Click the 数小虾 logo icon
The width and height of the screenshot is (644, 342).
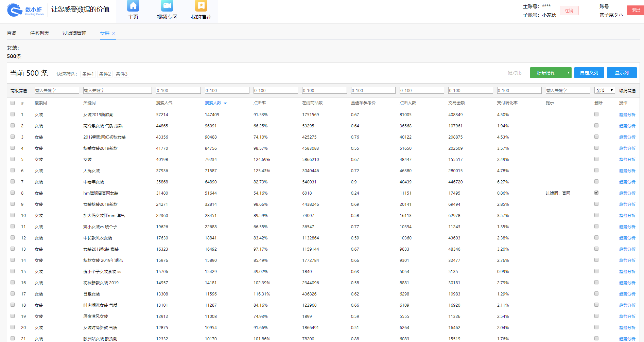[x=15, y=10]
